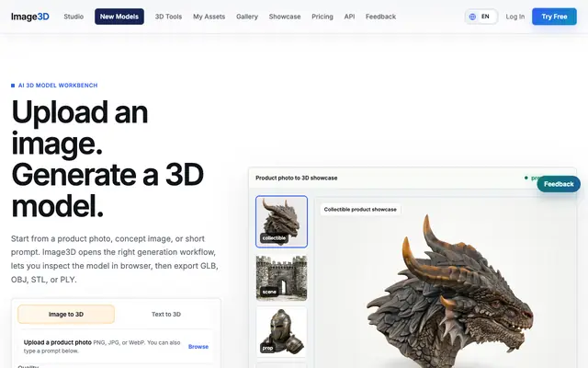Go to 3D Tools

[x=168, y=17]
